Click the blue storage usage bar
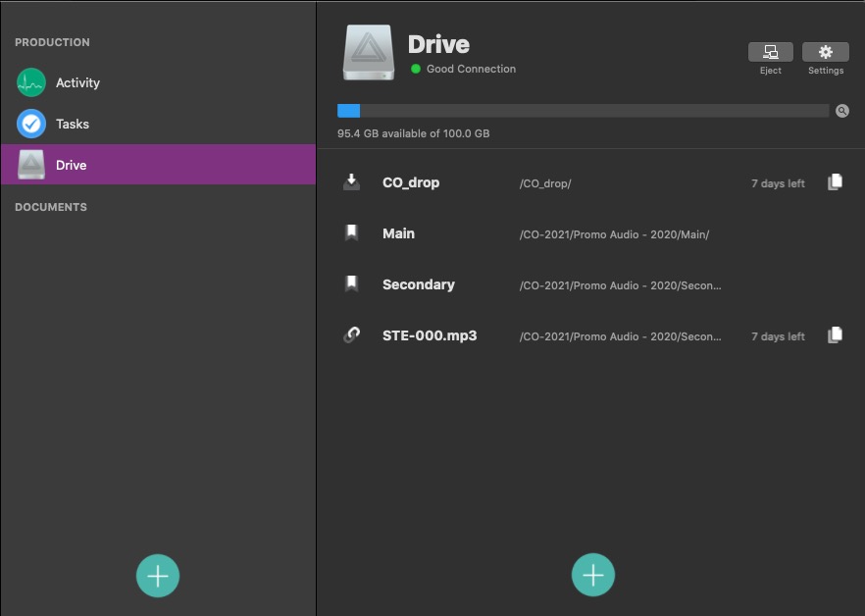865x616 pixels. [349, 111]
